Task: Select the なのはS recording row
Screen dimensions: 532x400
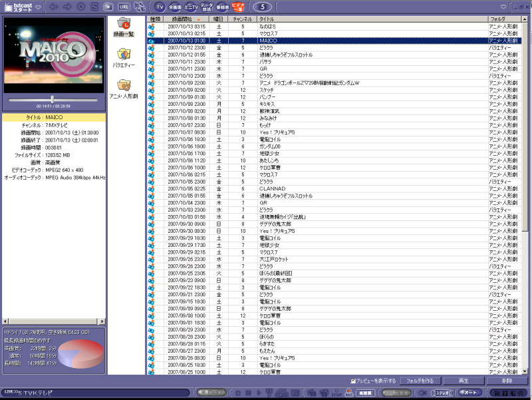Action: coord(334,27)
